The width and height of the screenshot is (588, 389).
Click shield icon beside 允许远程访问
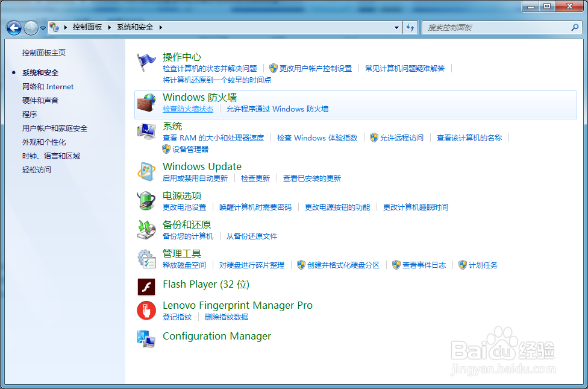(374, 138)
